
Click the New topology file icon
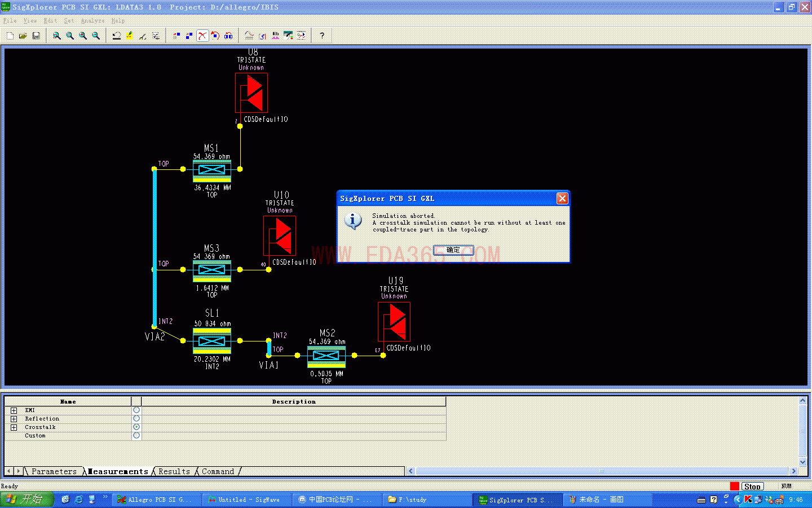click(x=10, y=36)
